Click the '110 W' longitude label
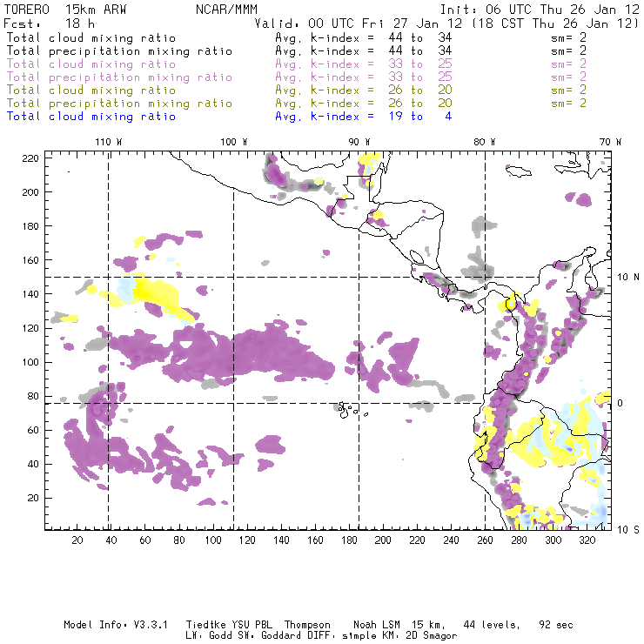Image resolution: width=644 pixels, height=644 pixels. [109, 142]
